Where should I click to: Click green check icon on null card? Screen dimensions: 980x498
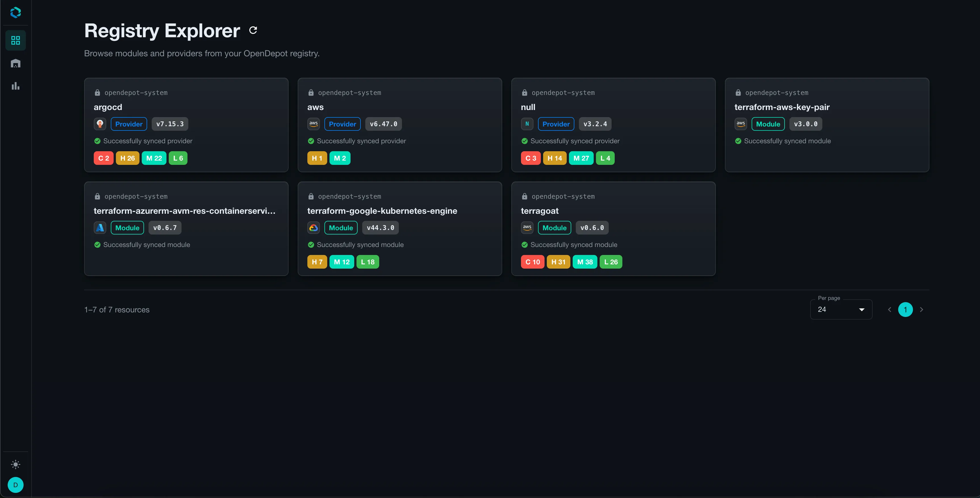[525, 141]
